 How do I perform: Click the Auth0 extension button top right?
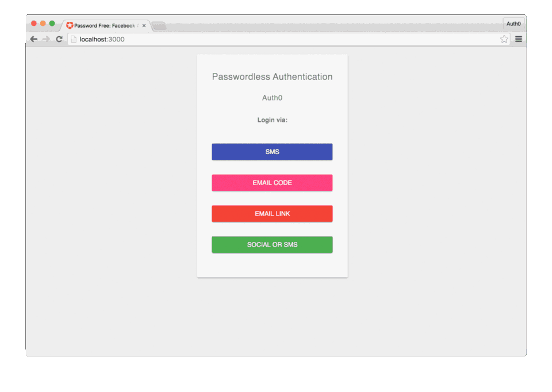click(x=513, y=24)
